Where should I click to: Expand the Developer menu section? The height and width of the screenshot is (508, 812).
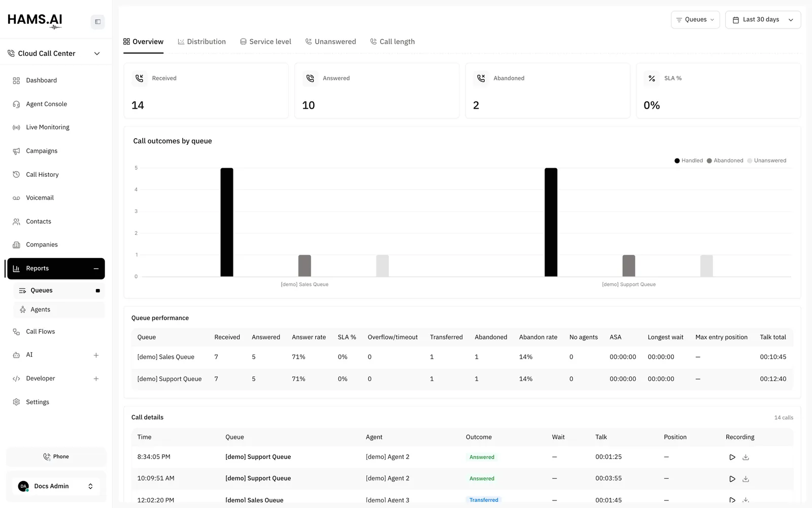[x=96, y=378]
